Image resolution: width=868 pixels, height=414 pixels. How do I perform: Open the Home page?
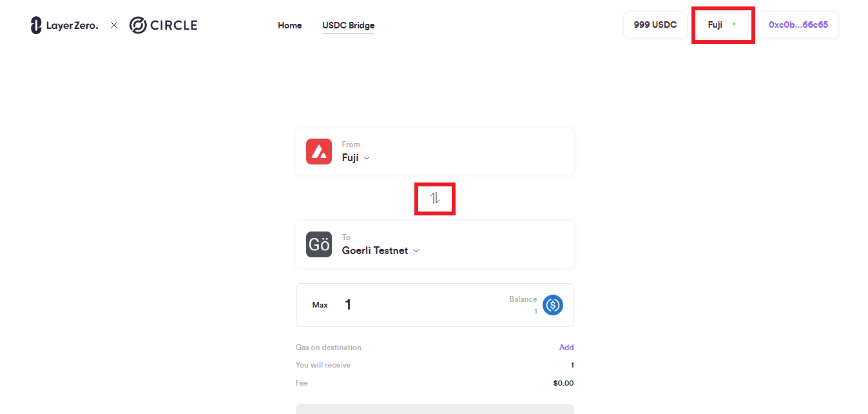tap(290, 26)
